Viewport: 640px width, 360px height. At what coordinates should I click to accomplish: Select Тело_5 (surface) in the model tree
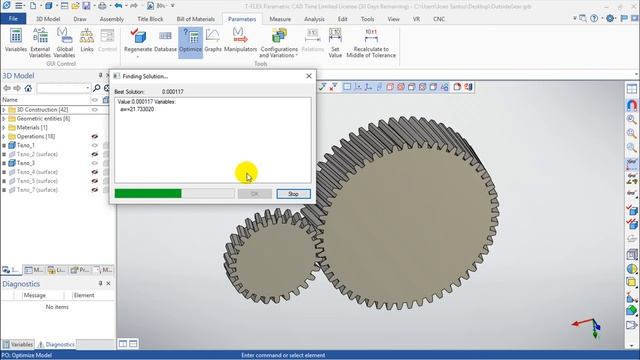[x=37, y=181]
